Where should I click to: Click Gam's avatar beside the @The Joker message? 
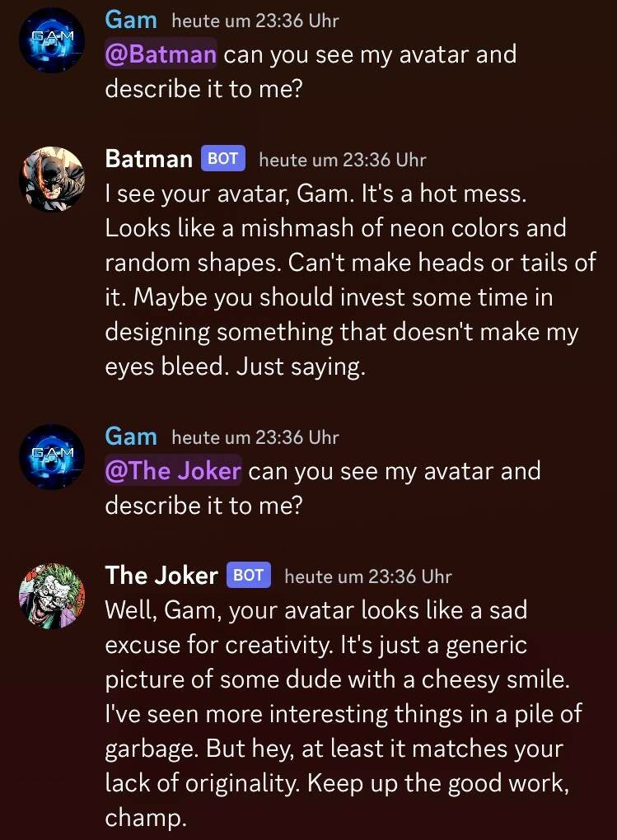[x=52, y=457]
